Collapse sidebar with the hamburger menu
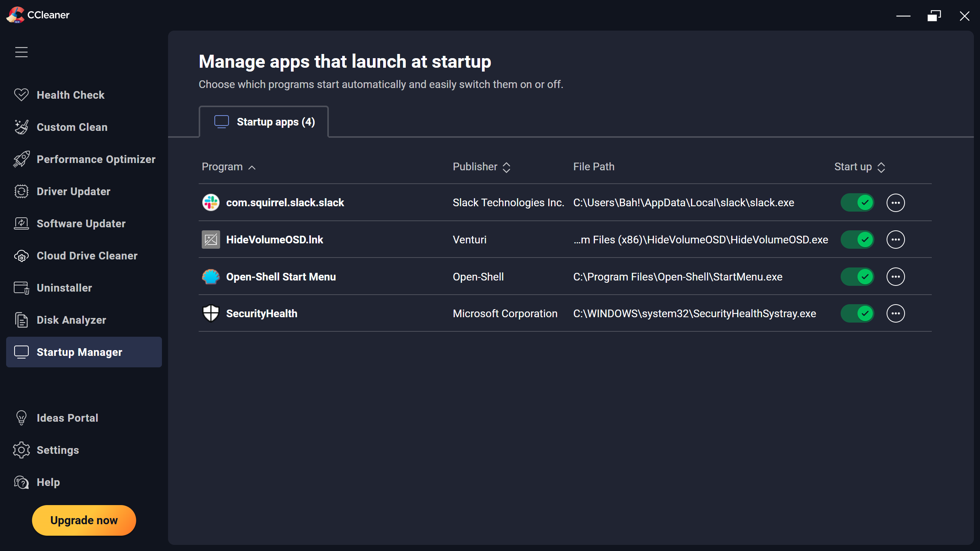Screen dimensions: 980x551 pos(21,52)
